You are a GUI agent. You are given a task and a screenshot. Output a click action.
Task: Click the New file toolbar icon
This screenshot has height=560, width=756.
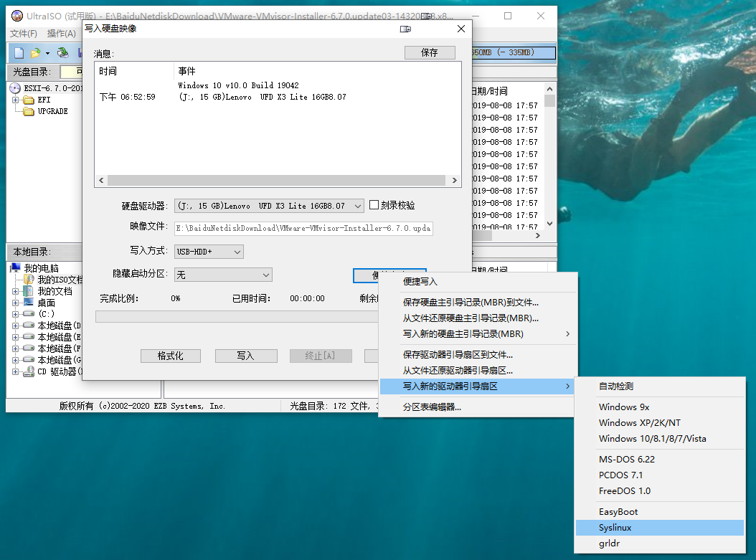[19, 52]
